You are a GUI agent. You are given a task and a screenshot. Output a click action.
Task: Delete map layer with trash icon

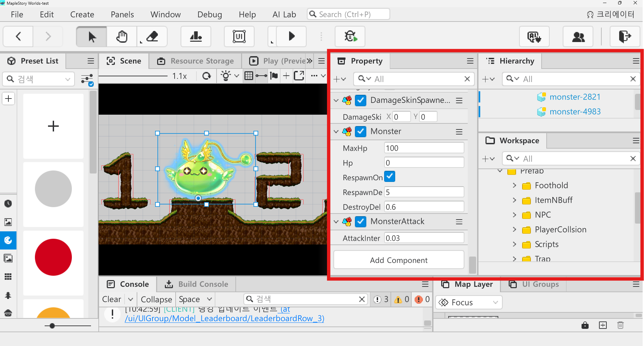(620, 325)
